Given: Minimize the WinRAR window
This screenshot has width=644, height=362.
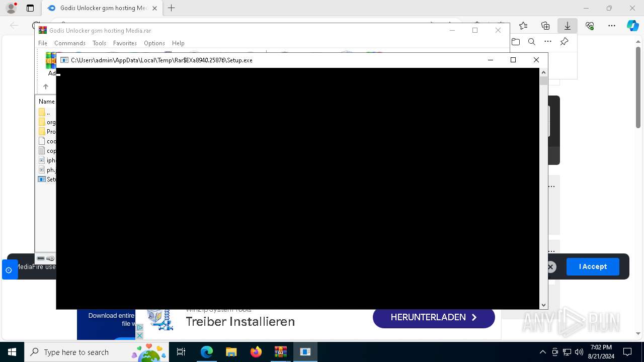Looking at the screenshot, I should coord(452,30).
